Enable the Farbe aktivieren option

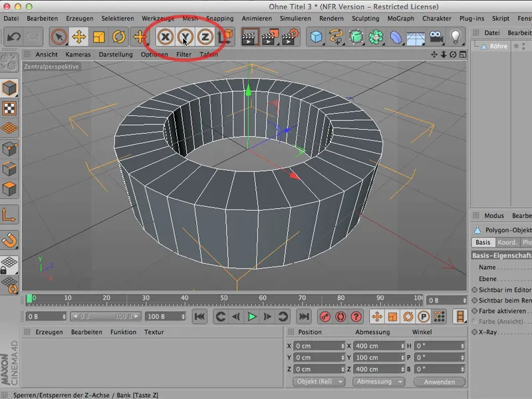click(473, 311)
